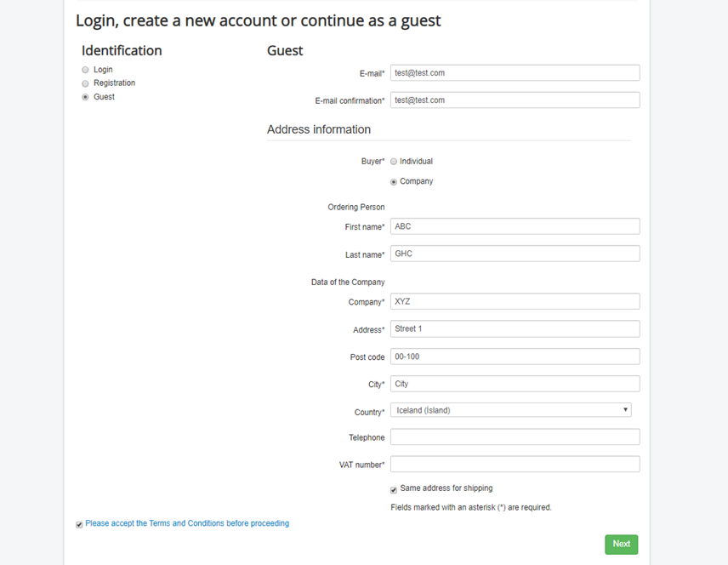Select the Login radio option
The height and width of the screenshot is (565, 728).
pyautogui.click(x=85, y=70)
